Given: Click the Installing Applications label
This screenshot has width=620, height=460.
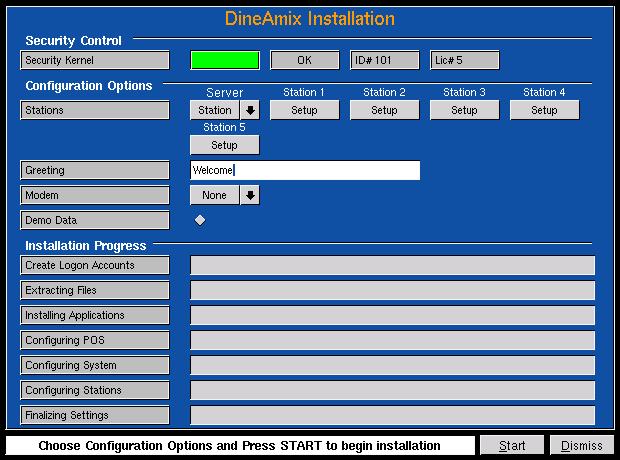Looking at the screenshot, I should 95,315.
